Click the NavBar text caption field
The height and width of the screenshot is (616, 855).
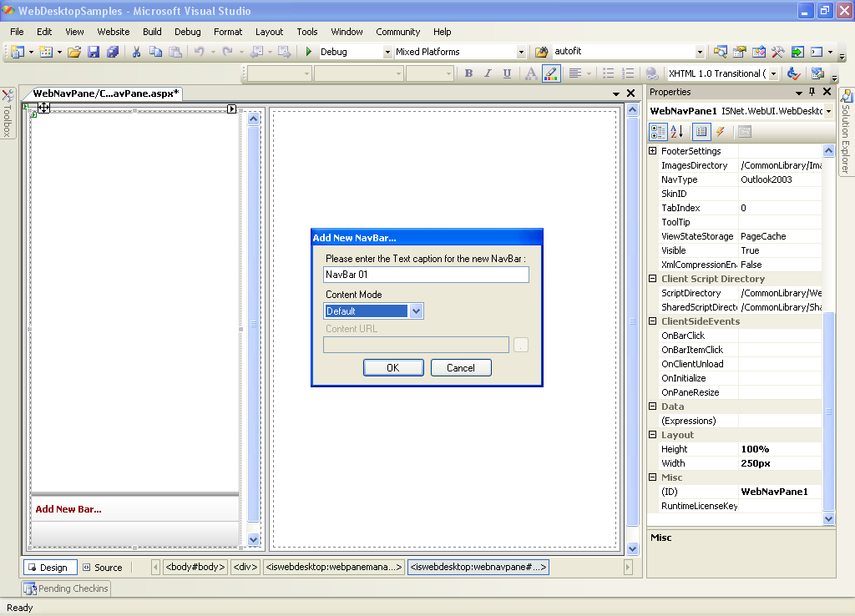[426, 275]
